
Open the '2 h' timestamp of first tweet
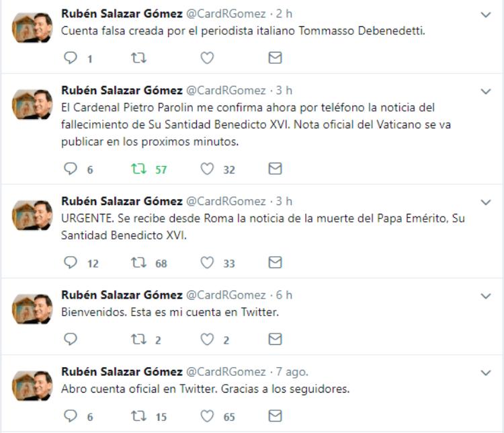point(284,14)
